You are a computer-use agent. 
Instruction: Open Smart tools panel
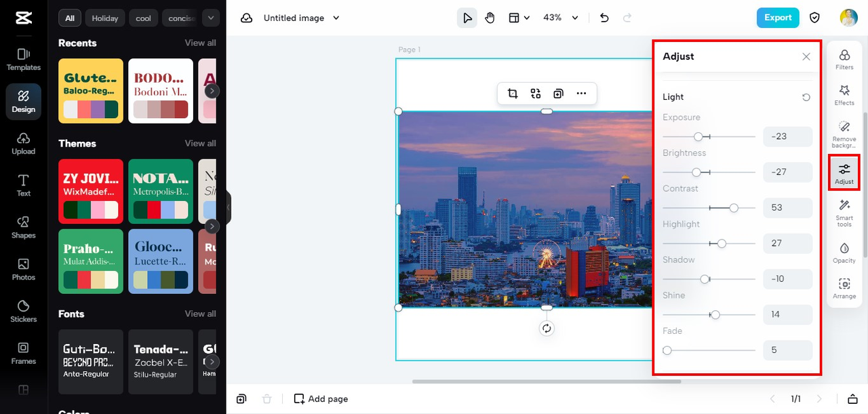click(844, 213)
